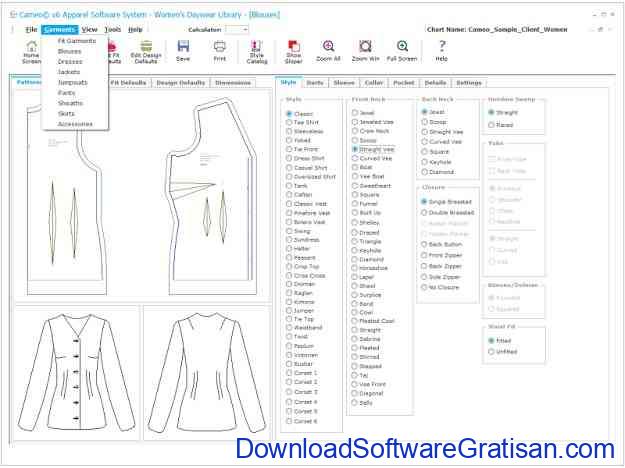
Task: Click the Zoom Win icon
Action: pyautogui.click(x=365, y=51)
